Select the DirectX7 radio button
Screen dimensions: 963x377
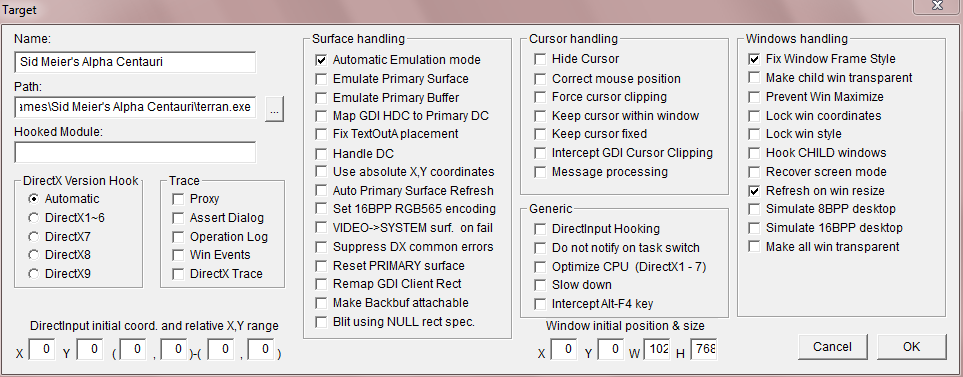(x=34, y=236)
